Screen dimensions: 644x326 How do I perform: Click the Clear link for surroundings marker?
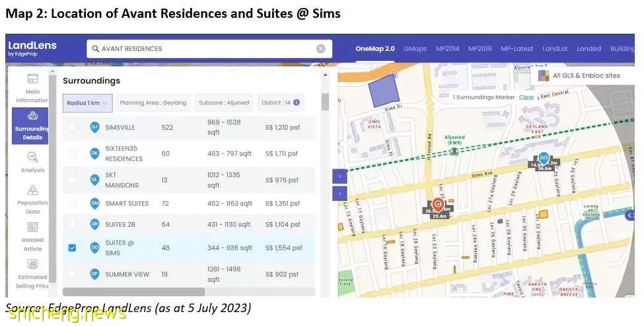pos(526,97)
